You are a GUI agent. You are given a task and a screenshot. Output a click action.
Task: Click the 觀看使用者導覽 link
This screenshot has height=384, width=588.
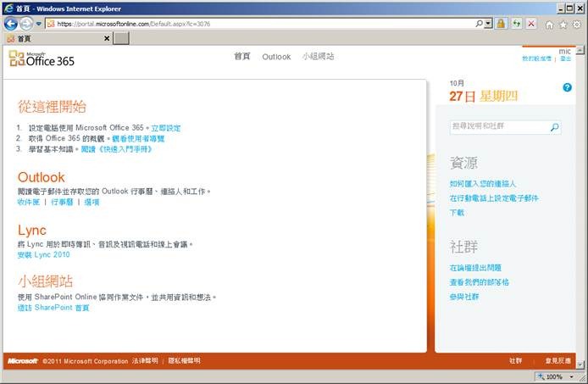(x=138, y=138)
